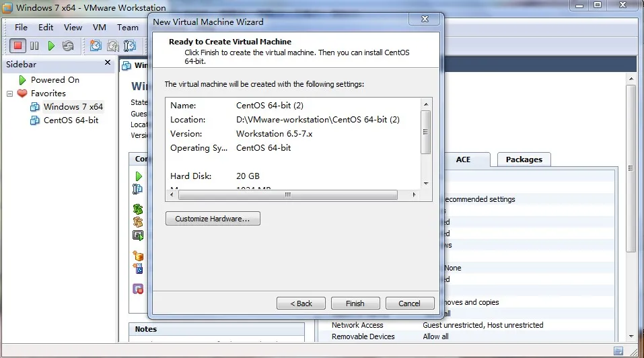This screenshot has height=358, width=644.
Task: Open the File menu
Action: [x=21, y=28]
